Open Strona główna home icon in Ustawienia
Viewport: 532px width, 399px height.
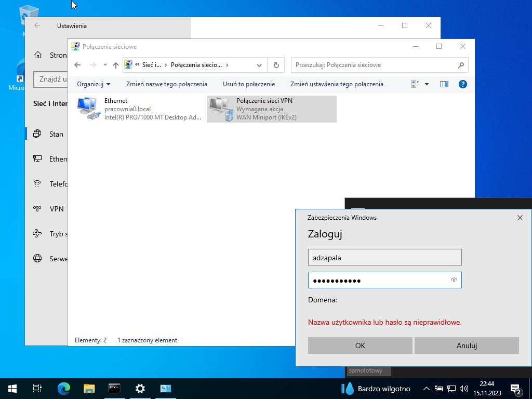[x=38, y=55]
